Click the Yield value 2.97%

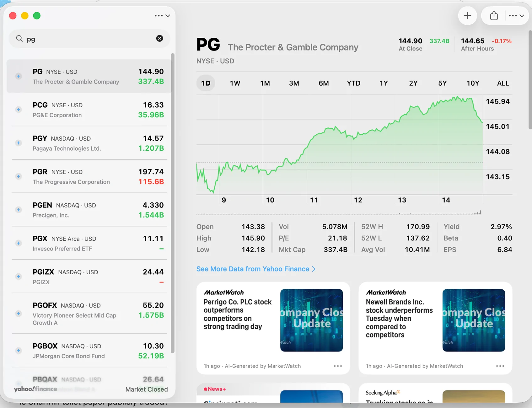click(x=501, y=227)
